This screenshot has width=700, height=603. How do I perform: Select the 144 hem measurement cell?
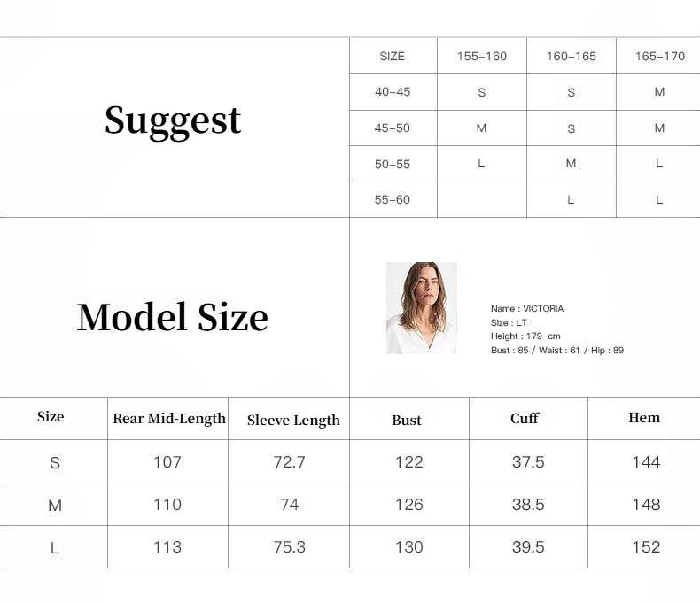pyautogui.click(x=646, y=462)
